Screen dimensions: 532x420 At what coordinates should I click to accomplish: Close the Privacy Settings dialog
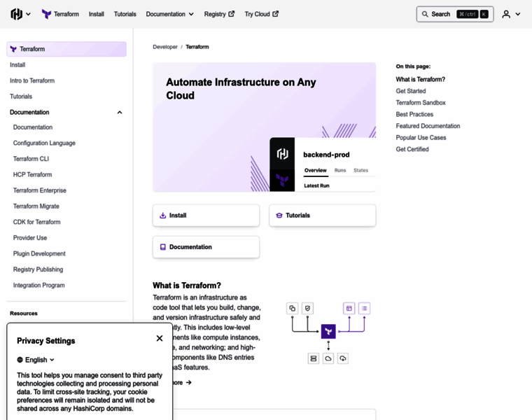pyautogui.click(x=160, y=338)
